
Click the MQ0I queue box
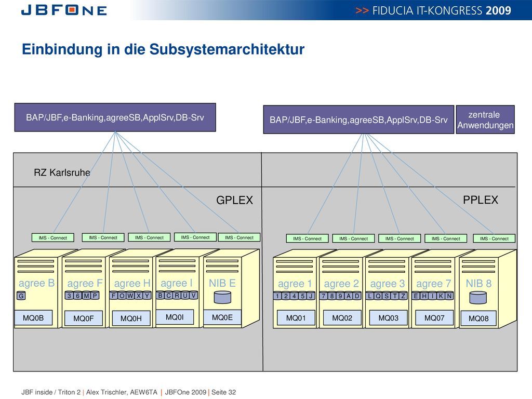[175, 317]
